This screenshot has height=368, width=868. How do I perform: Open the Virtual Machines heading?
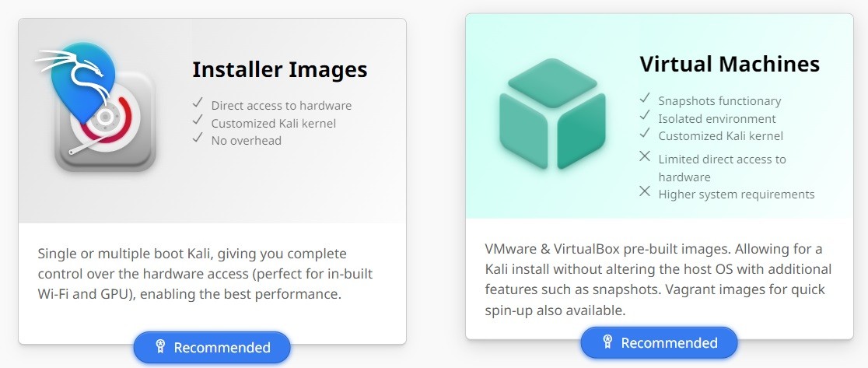[730, 64]
